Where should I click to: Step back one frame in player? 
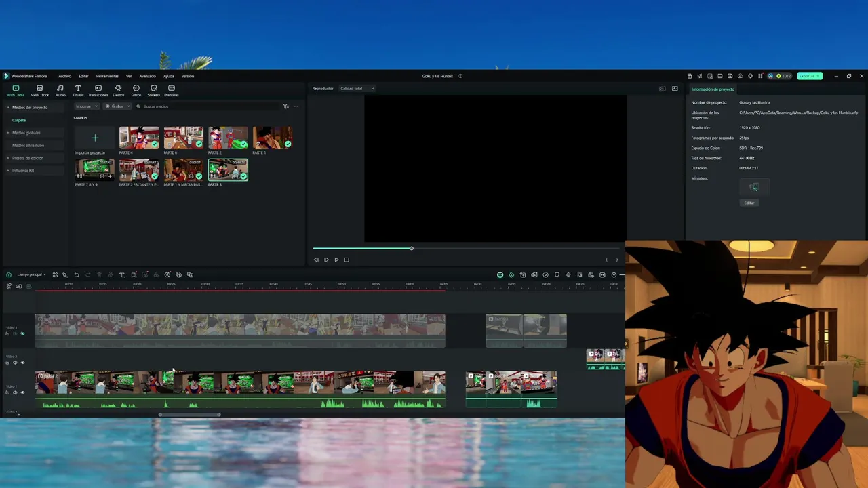click(316, 260)
